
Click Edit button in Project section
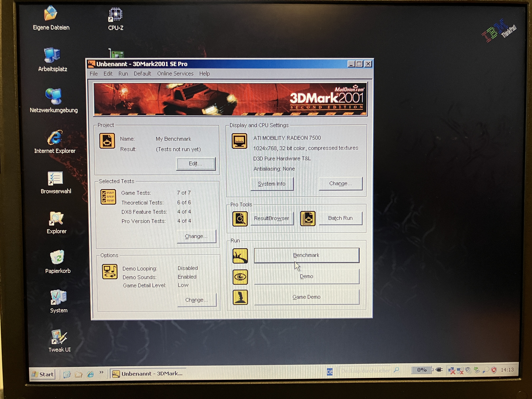196,164
